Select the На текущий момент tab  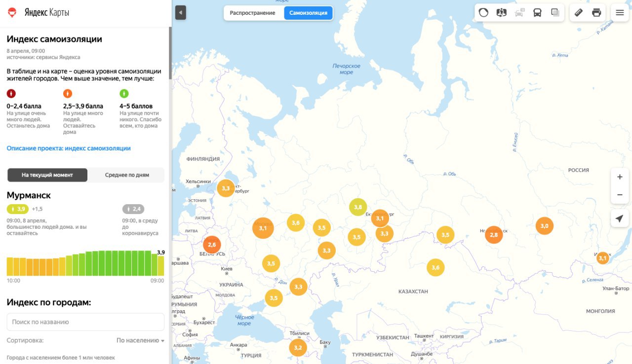pos(47,175)
